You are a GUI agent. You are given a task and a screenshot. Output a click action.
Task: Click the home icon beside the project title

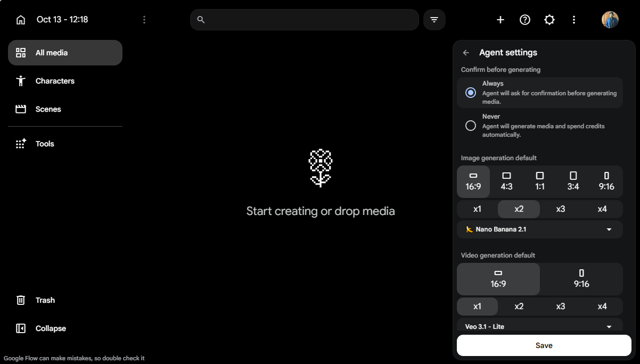pyautogui.click(x=21, y=20)
